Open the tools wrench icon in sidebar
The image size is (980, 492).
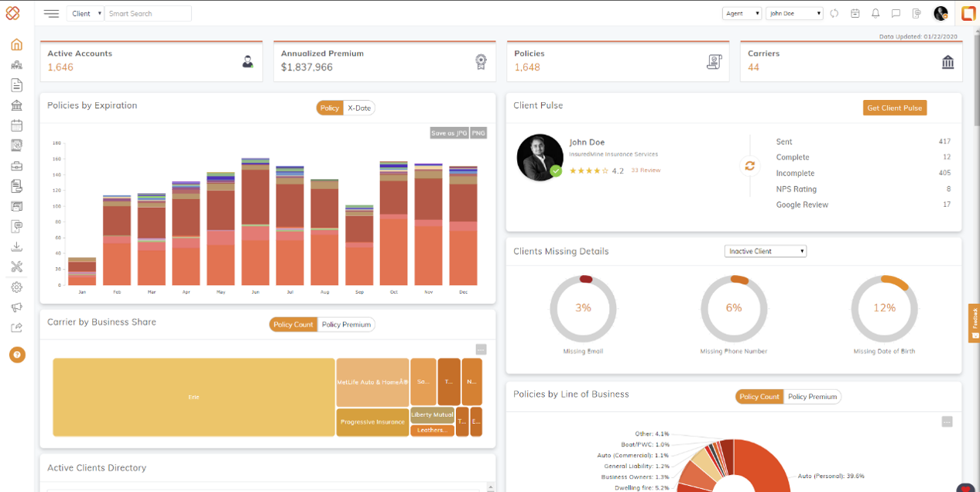point(16,267)
